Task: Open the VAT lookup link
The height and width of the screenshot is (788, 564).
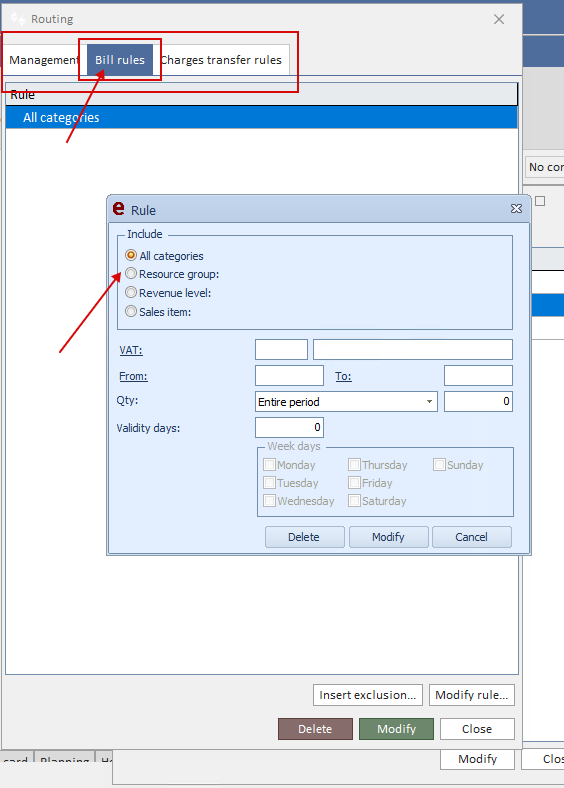Action: point(131,350)
